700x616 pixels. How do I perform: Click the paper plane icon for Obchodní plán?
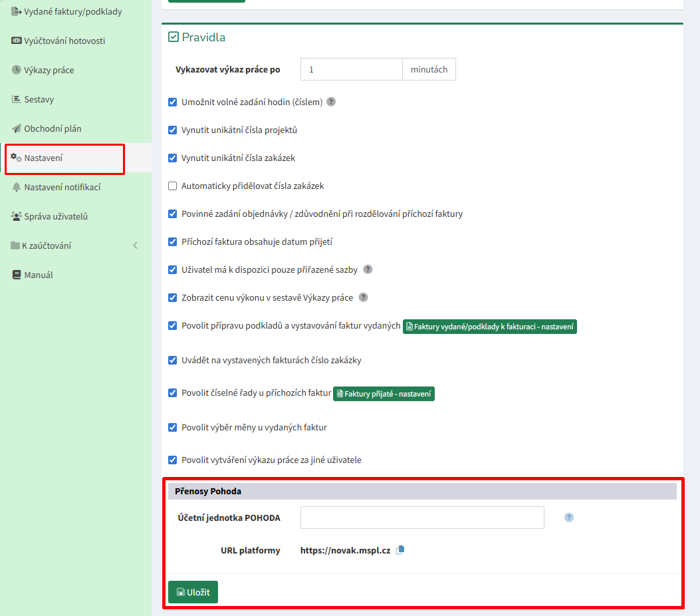tap(17, 129)
